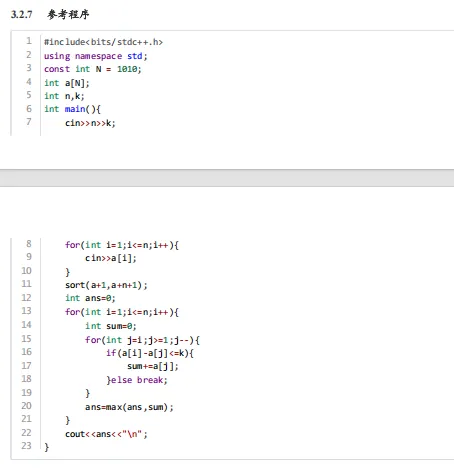Click line number 12 in the gutter

[26, 298]
